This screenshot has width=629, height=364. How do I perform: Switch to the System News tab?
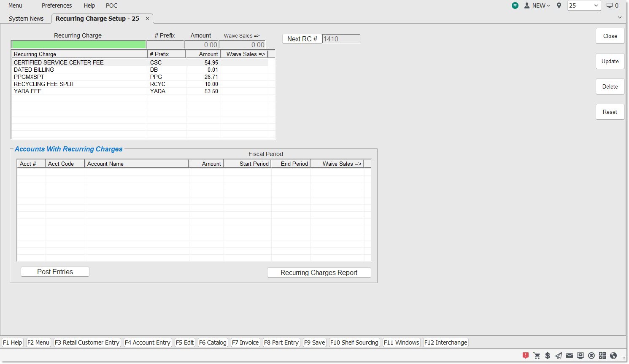(x=26, y=19)
